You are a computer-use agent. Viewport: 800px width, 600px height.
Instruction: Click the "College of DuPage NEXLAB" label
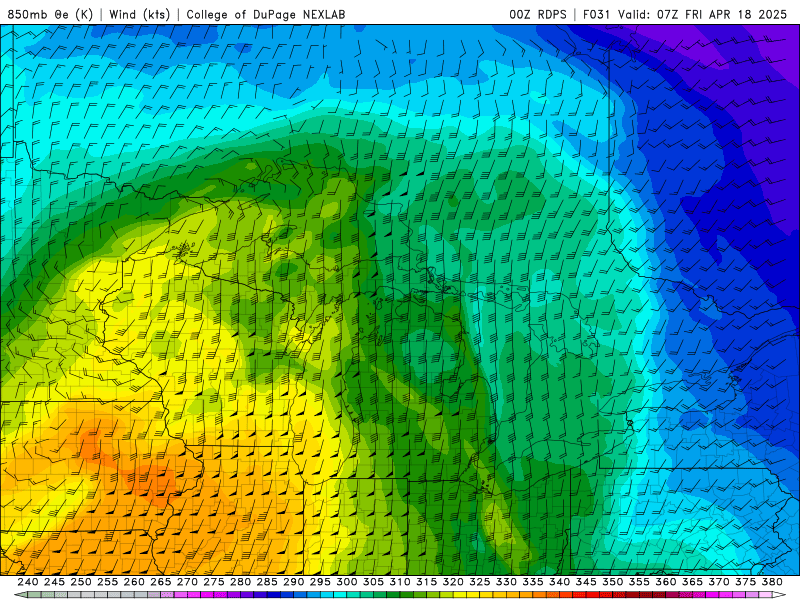tap(266, 14)
